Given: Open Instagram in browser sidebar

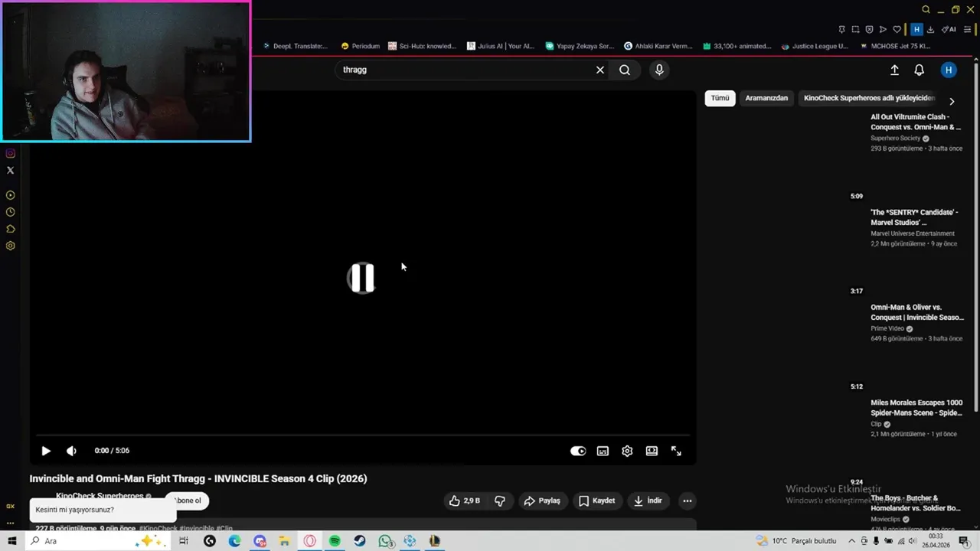Looking at the screenshot, I should tap(11, 153).
